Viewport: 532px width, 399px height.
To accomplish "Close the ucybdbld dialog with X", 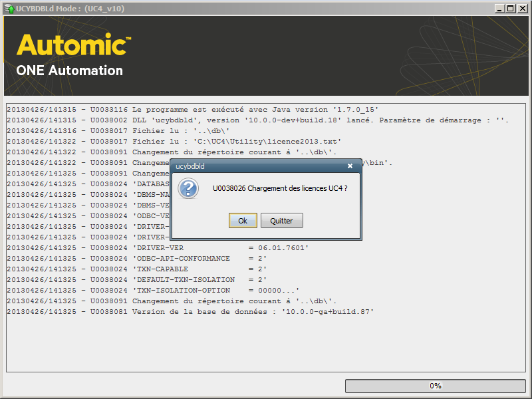I will click(350, 166).
